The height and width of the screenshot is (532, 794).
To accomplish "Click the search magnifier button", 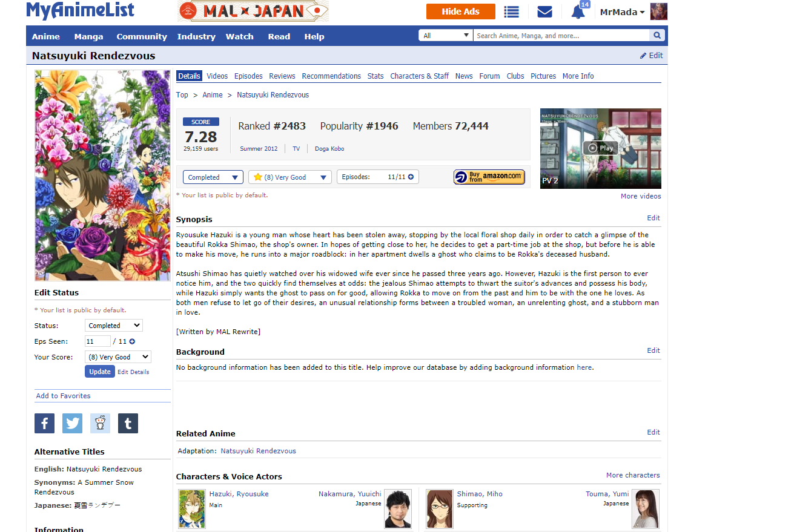I will [x=657, y=36].
